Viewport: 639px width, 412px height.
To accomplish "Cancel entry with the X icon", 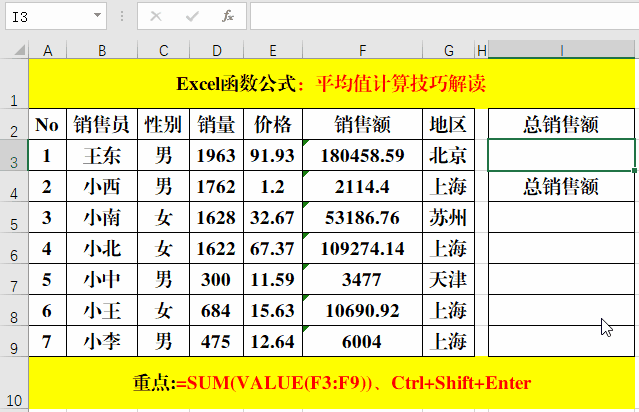I will tap(156, 16).
